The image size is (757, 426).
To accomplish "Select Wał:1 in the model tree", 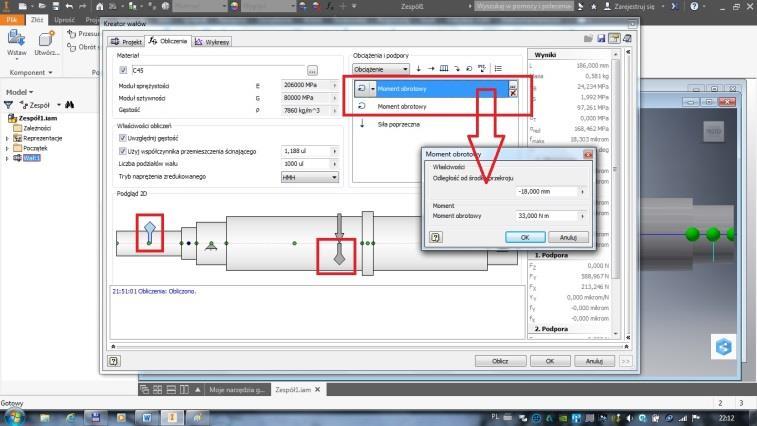I will 31,158.
